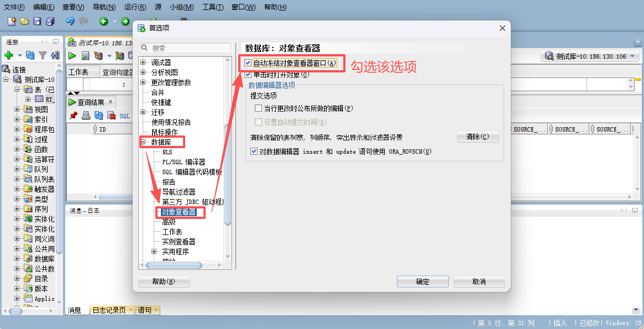Select 快捷键 in preferences tree
Image resolution: width=644 pixels, height=329 pixels.
point(161,102)
